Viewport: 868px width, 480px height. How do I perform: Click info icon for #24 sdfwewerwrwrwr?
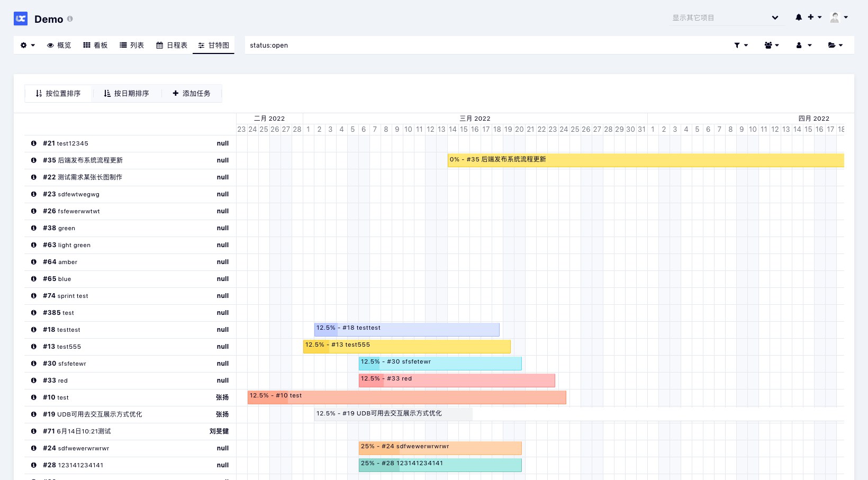pyautogui.click(x=33, y=448)
